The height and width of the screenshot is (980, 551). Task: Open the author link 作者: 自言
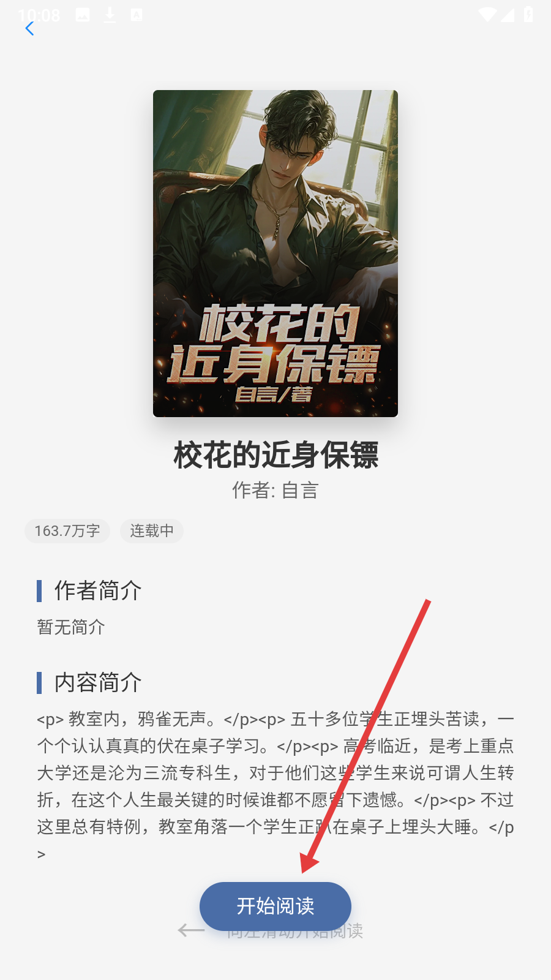[275, 490]
